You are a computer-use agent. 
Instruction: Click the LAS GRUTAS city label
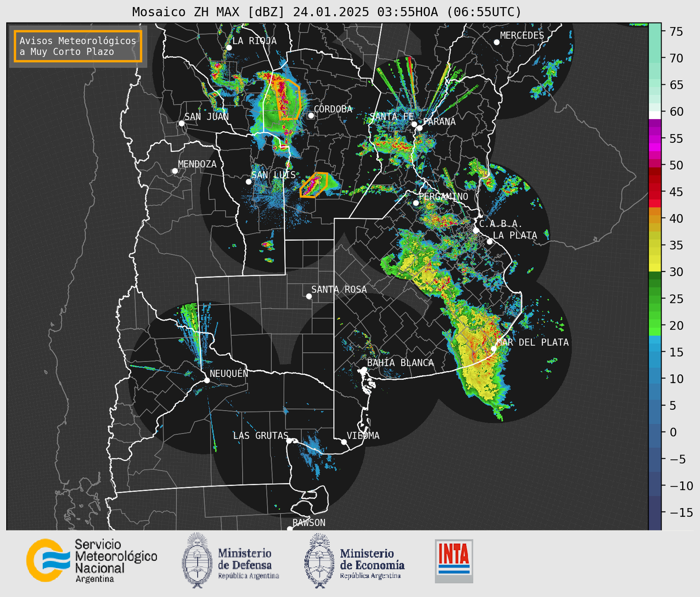(261, 436)
